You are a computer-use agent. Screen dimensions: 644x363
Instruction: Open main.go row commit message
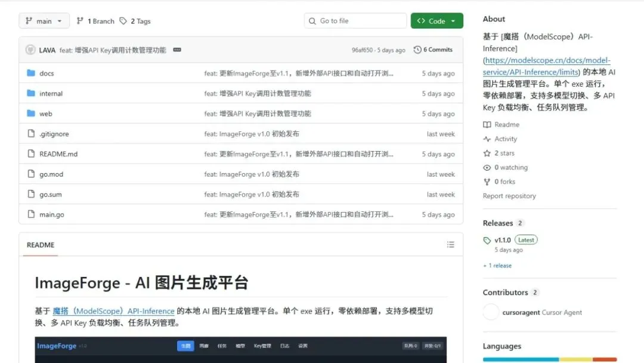coord(299,214)
